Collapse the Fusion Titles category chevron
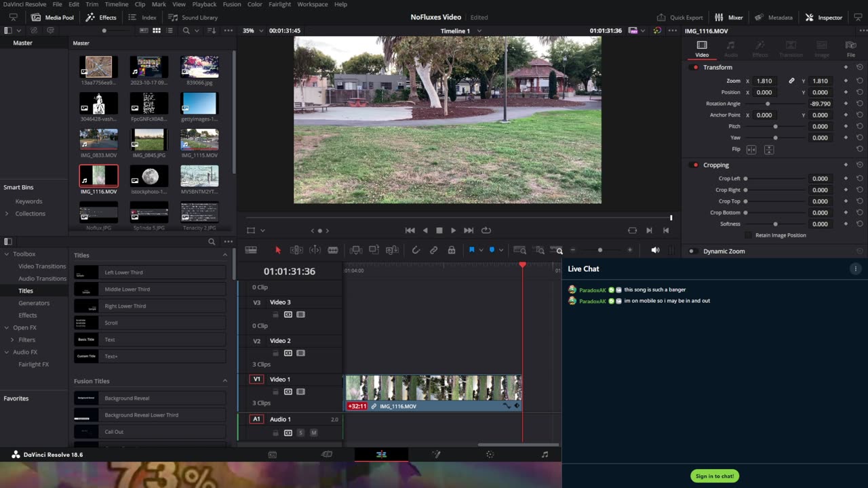The height and width of the screenshot is (488, 868). [225, 381]
